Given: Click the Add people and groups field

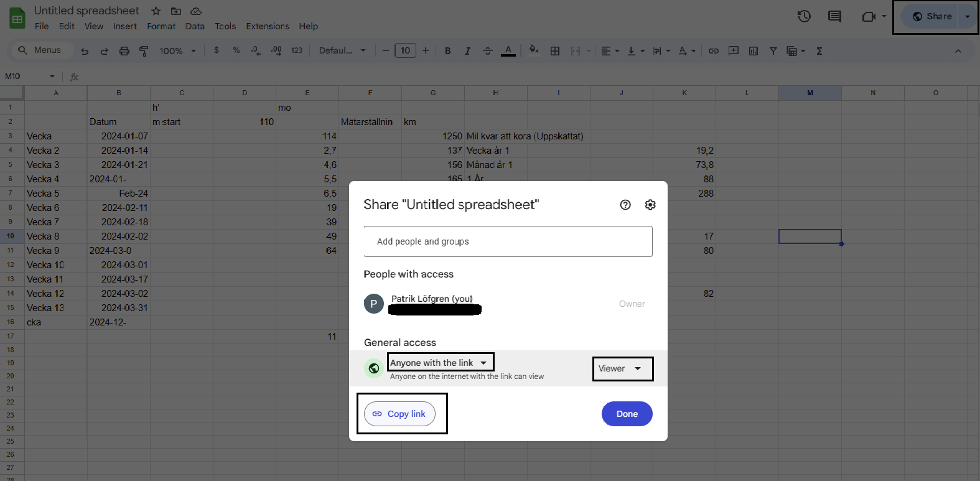Looking at the screenshot, I should click(x=508, y=241).
